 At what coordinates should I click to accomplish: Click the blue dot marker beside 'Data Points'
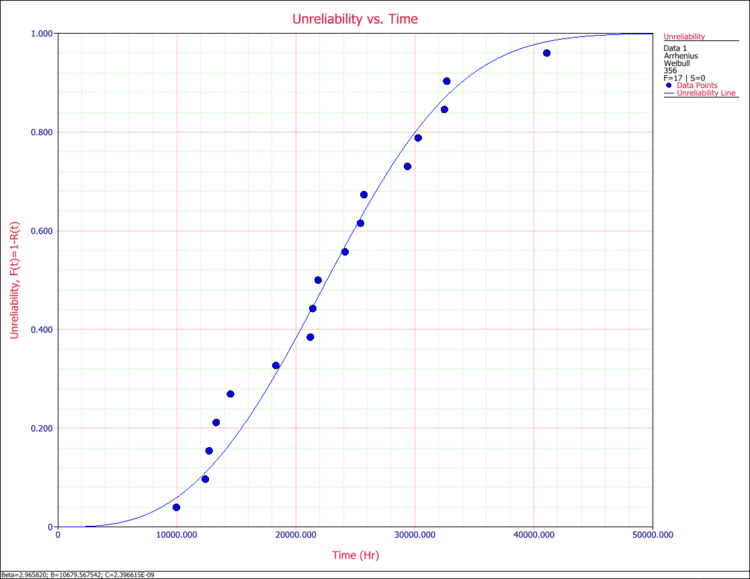(669, 85)
